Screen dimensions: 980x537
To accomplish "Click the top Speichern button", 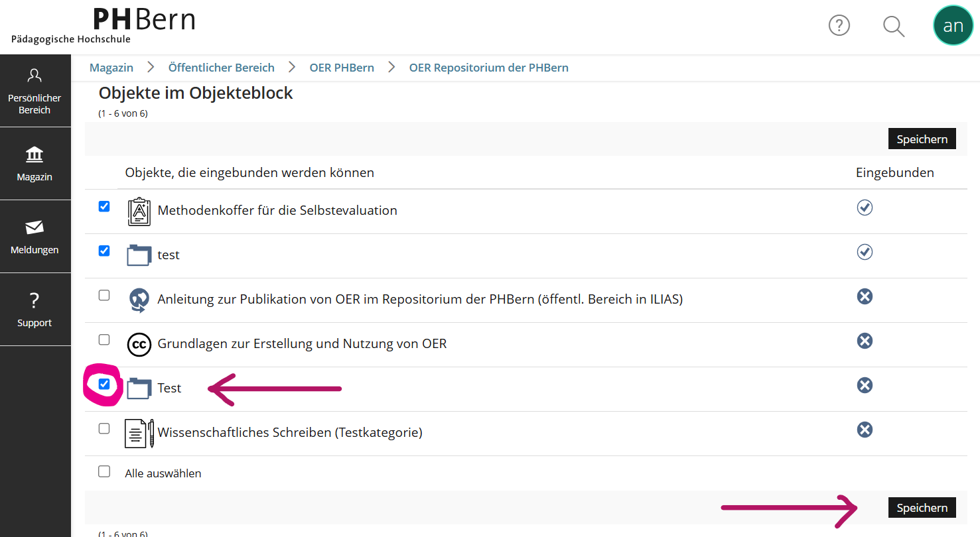I will pyautogui.click(x=922, y=139).
